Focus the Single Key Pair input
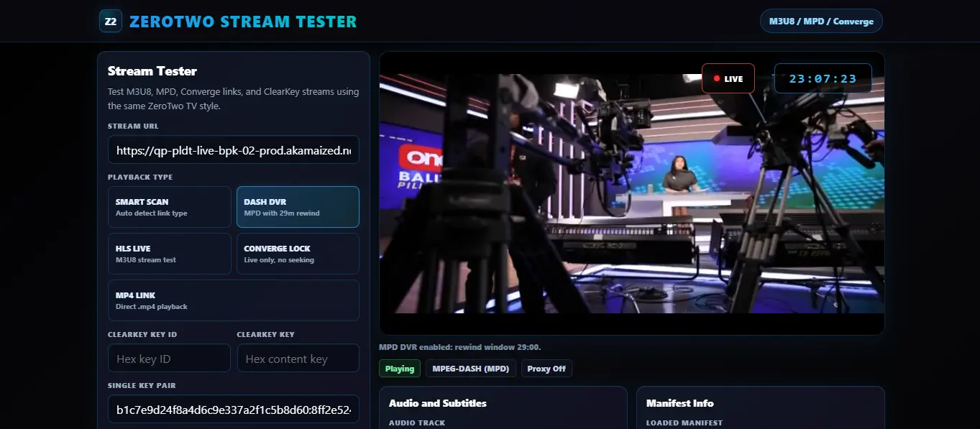The width and height of the screenshot is (980, 429). click(234, 409)
